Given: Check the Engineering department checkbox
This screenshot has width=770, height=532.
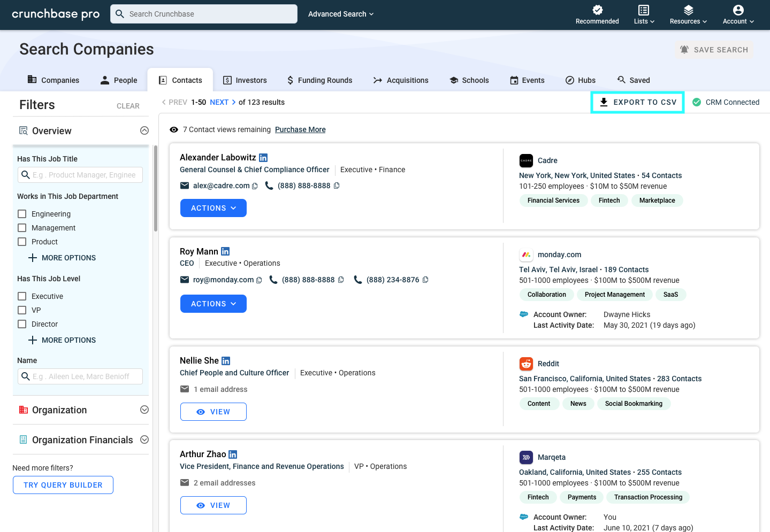Looking at the screenshot, I should click(22, 214).
